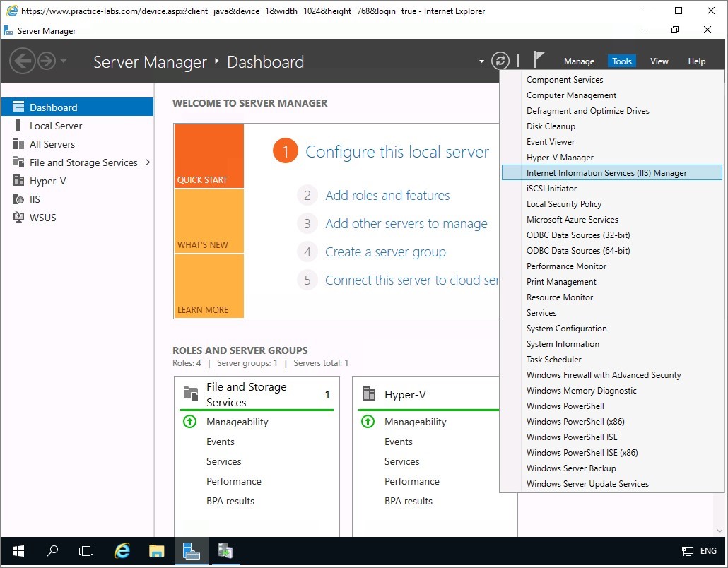Screen dimensions: 728x568
Task: Select IIS in the navigation pane
Action: pos(35,199)
